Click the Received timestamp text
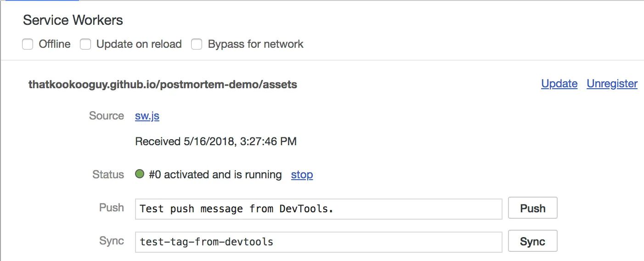 216,142
